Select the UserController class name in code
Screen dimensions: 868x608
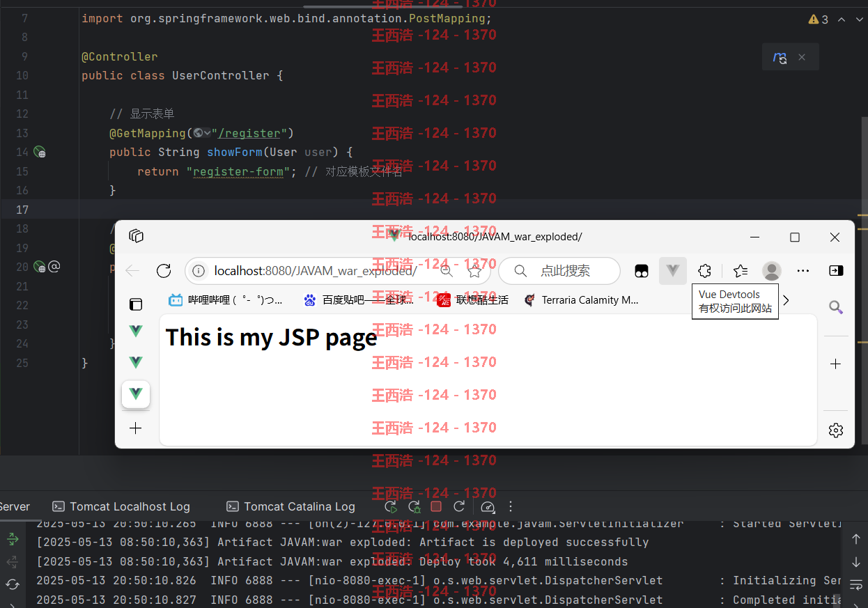coord(221,75)
